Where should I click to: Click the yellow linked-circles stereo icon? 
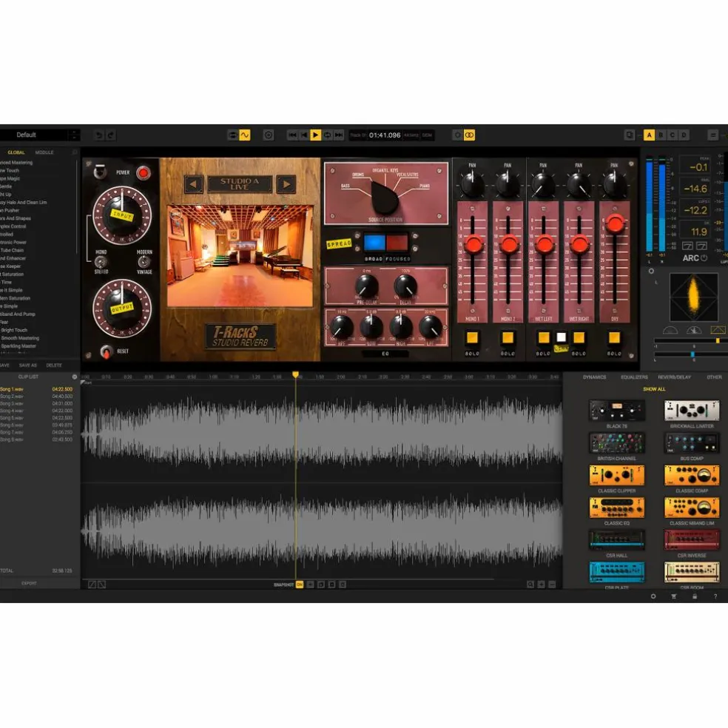[x=469, y=135]
